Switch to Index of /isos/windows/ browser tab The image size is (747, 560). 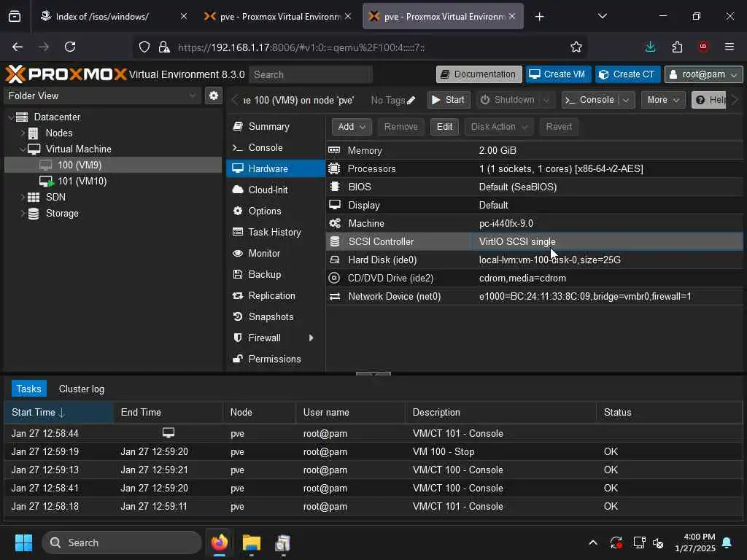113,17
